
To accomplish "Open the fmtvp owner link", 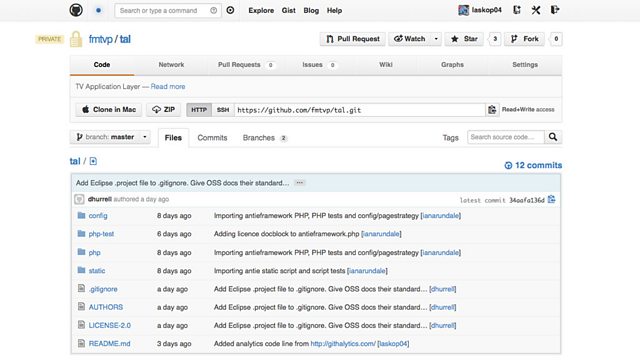I will click(100, 39).
